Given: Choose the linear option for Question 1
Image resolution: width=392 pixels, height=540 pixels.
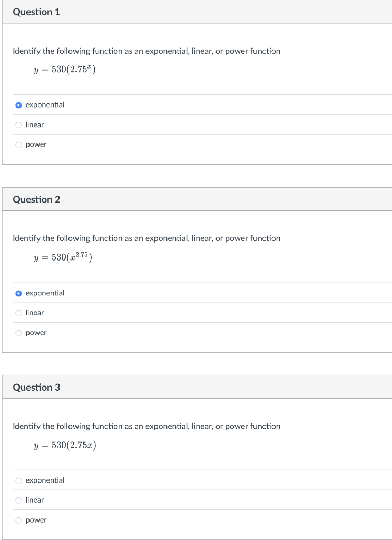Looking at the screenshot, I should [18, 125].
